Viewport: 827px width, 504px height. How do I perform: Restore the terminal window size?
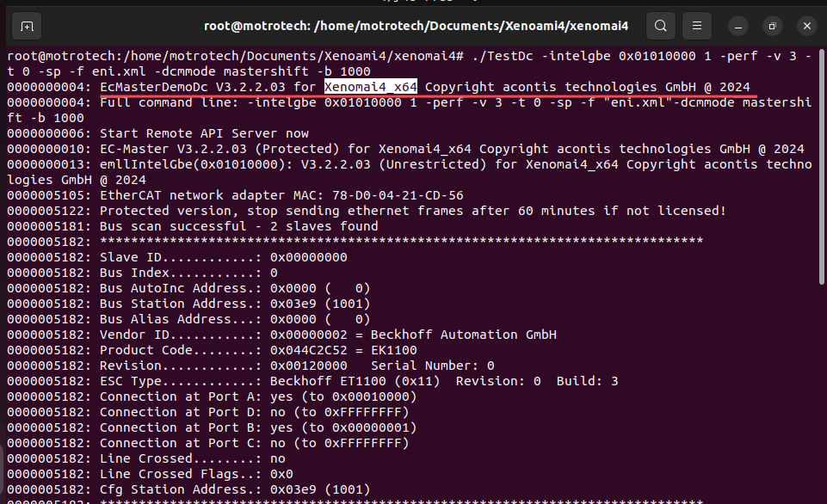click(x=773, y=26)
